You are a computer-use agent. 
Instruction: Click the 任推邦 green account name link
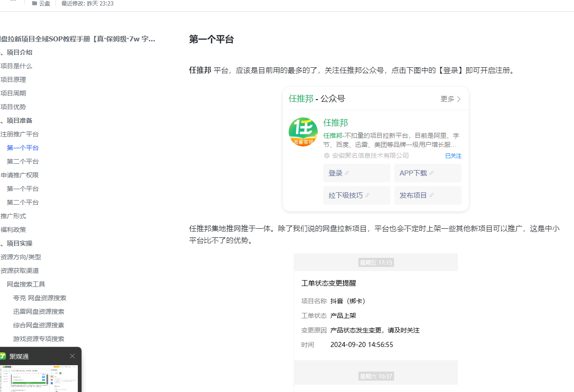click(x=335, y=123)
